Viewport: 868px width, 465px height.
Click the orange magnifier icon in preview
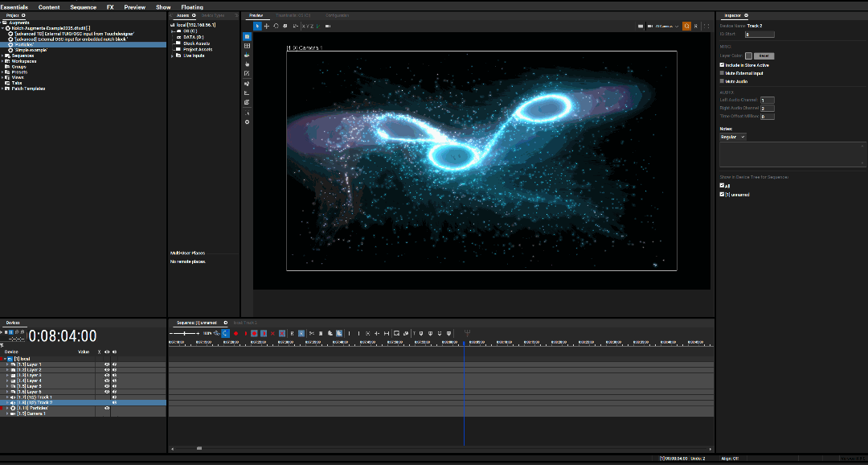(686, 26)
